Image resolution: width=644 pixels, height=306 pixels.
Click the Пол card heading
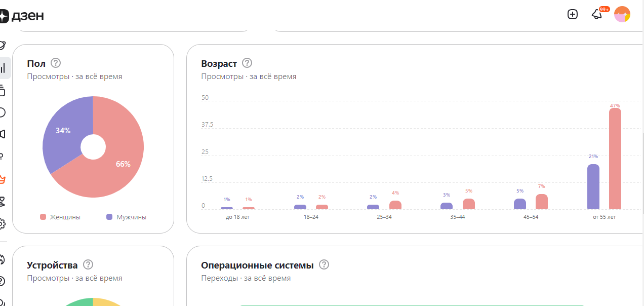(x=36, y=63)
